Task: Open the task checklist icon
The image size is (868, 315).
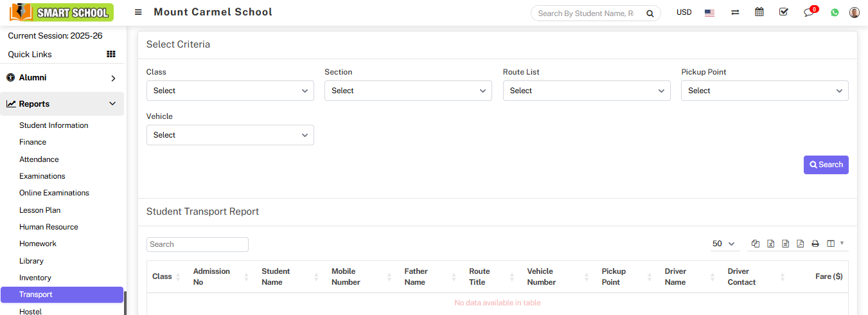Action: click(783, 12)
